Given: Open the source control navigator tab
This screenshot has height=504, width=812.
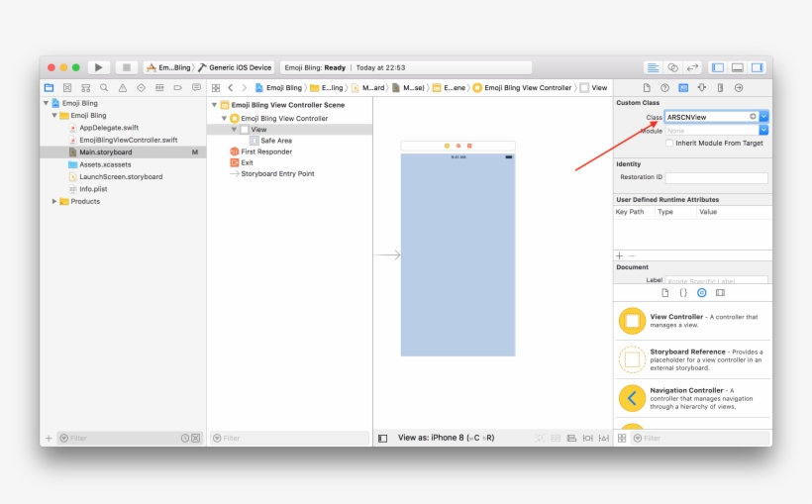Looking at the screenshot, I should 67,87.
